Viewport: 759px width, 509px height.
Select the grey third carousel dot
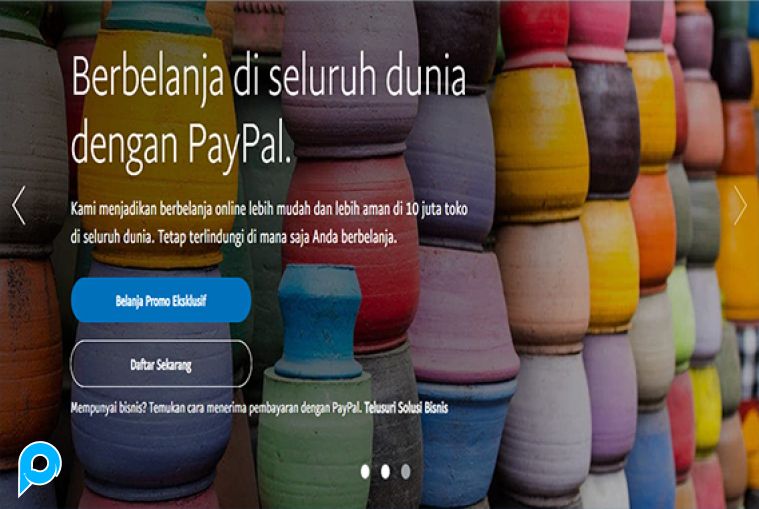point(406,471)
